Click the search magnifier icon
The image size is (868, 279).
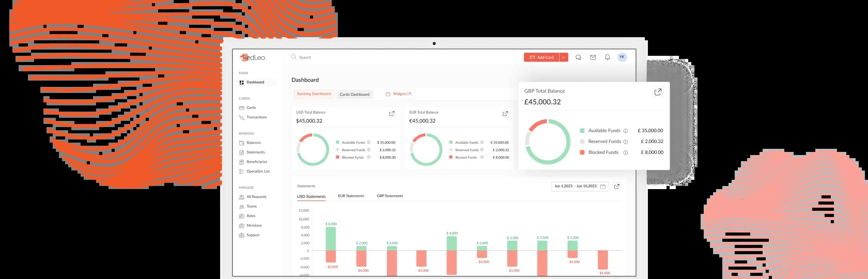tap(294, 57)
